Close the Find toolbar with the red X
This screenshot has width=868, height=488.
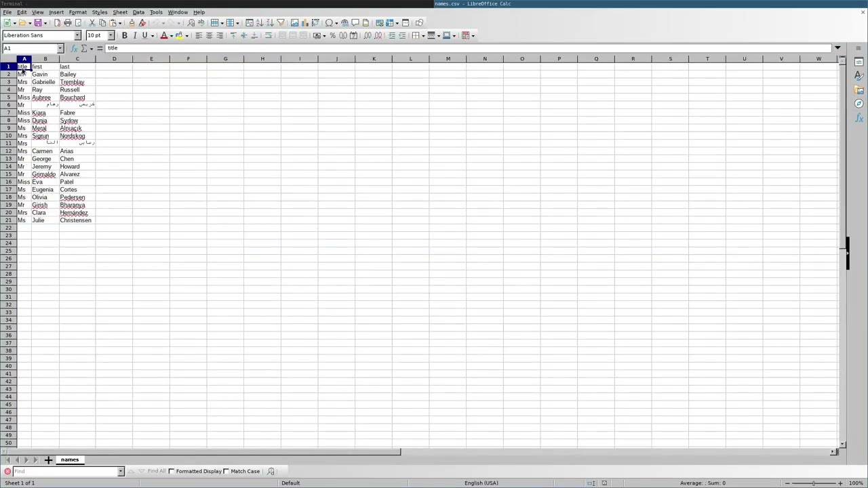pos(7,471)
